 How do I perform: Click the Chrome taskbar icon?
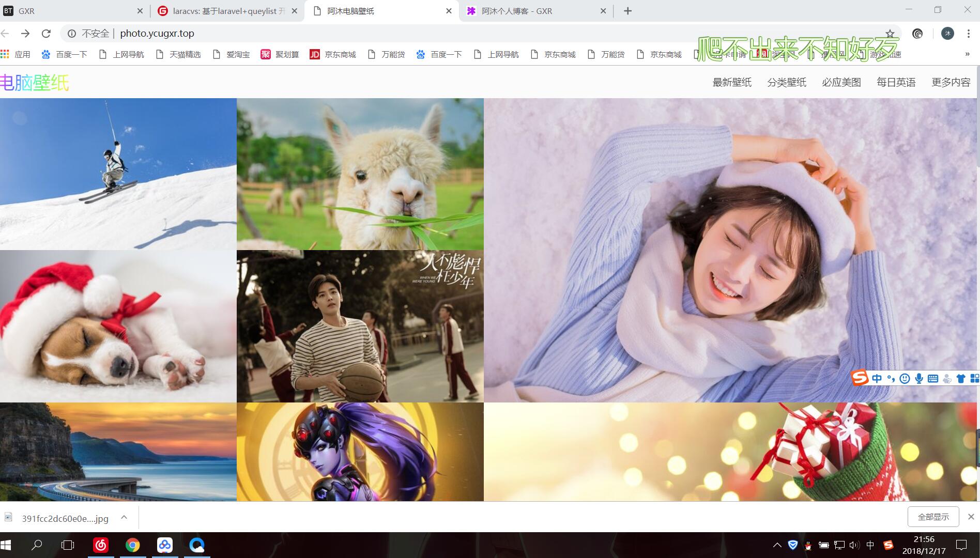133,545
